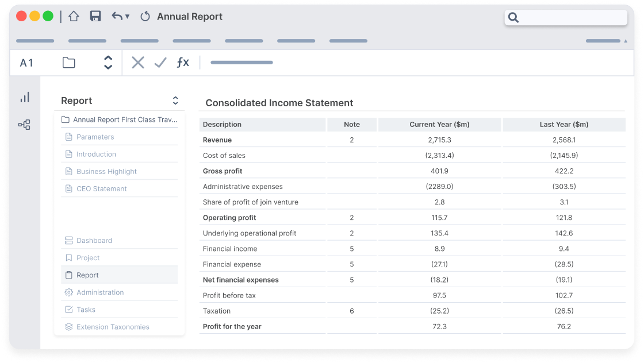Screen dimensions: 644x363
Task: Select the Parameters item in the report tree
Action: pos(97,137)
